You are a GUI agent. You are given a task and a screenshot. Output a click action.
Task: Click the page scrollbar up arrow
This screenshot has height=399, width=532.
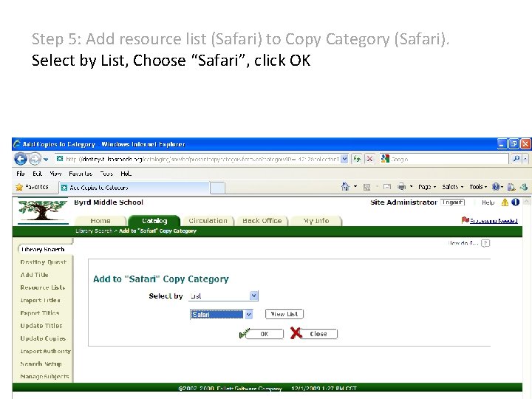[526, 202]
